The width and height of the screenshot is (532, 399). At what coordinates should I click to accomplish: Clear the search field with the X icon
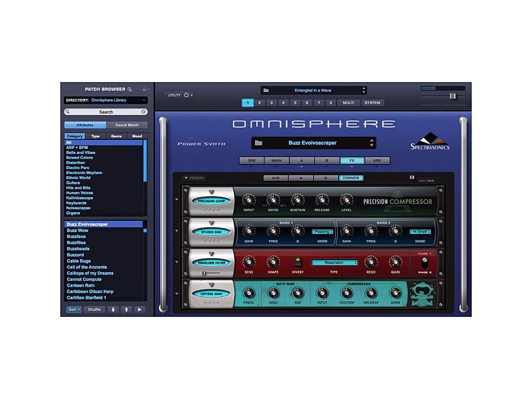tap(143, 112)
